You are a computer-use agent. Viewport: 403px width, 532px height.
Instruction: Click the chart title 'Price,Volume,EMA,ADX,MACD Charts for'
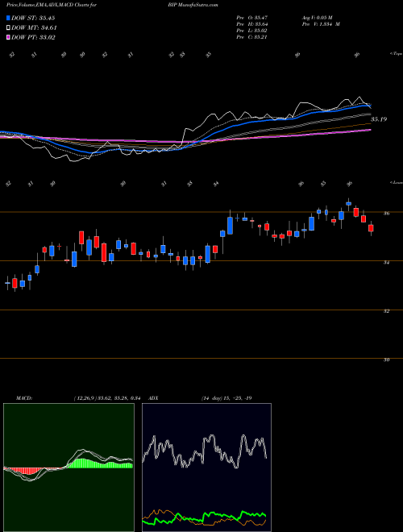pyautogui.click(x=52, y=5)
